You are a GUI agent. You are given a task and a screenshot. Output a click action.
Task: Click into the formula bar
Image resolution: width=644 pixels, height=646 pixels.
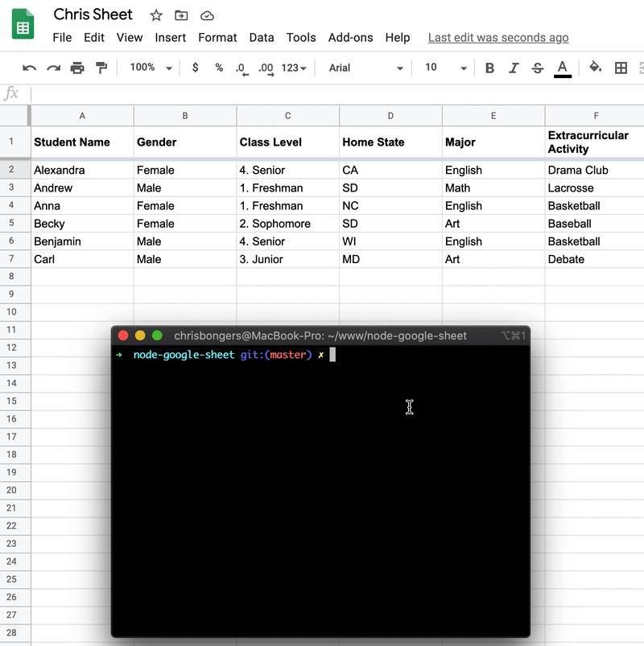(x=337, y=94)
